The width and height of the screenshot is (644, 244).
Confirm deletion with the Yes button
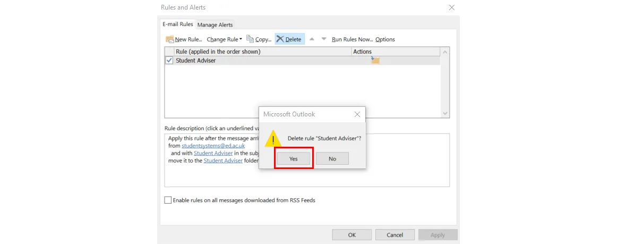point(294,158)
